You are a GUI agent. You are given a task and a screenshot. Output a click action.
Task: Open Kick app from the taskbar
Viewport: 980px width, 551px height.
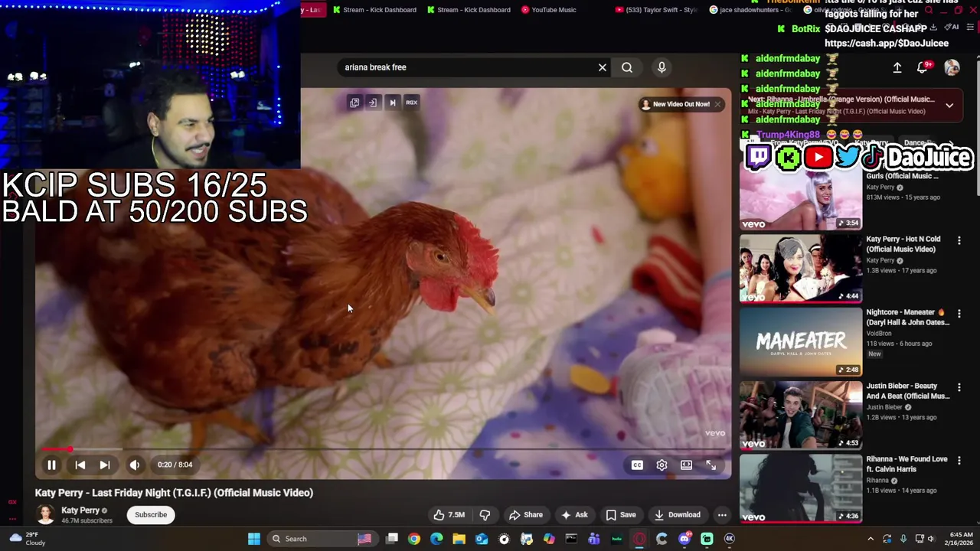(x=707, y=539)
